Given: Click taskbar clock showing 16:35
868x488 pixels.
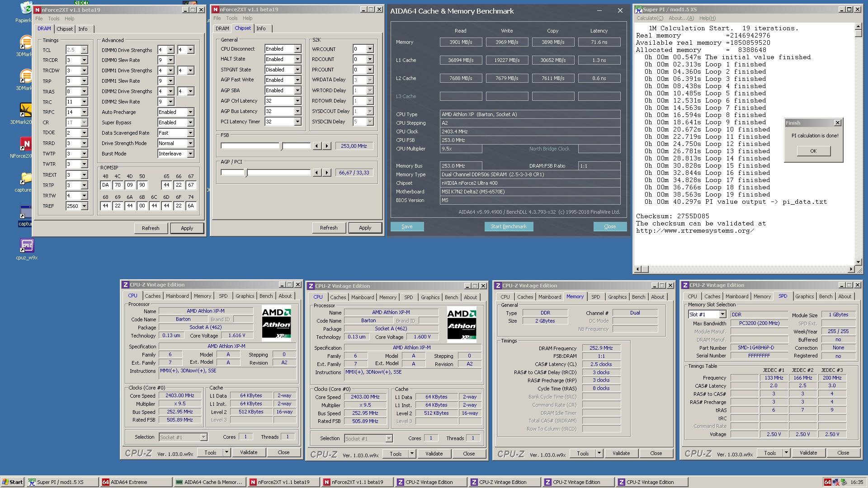Looking at the screenshot, I should tap(856, 482).
